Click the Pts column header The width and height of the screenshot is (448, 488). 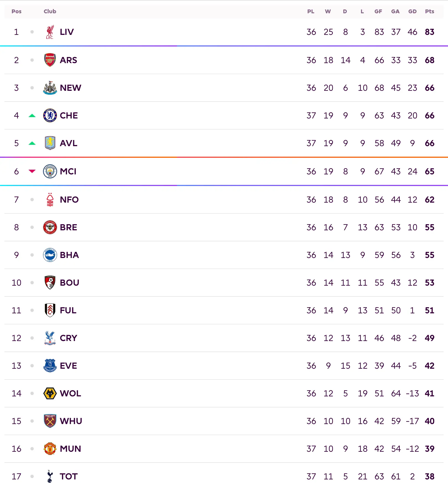pos(429,11)
